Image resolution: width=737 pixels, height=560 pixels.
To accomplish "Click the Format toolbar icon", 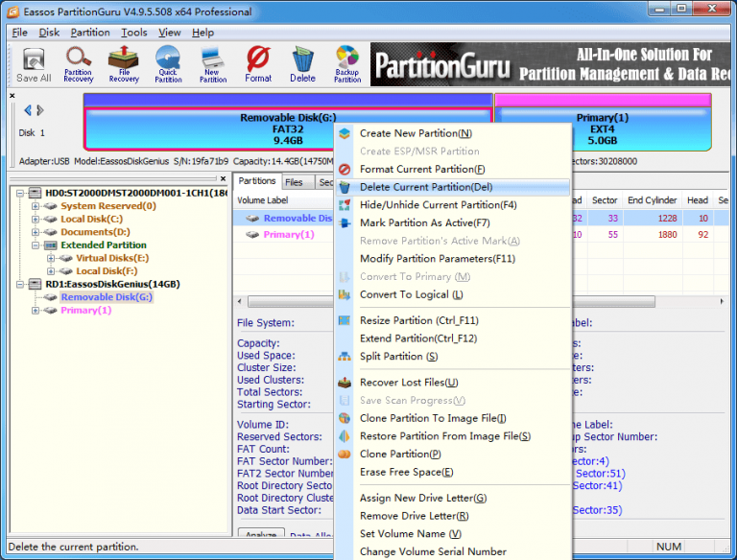I will (x=257, y=64).
